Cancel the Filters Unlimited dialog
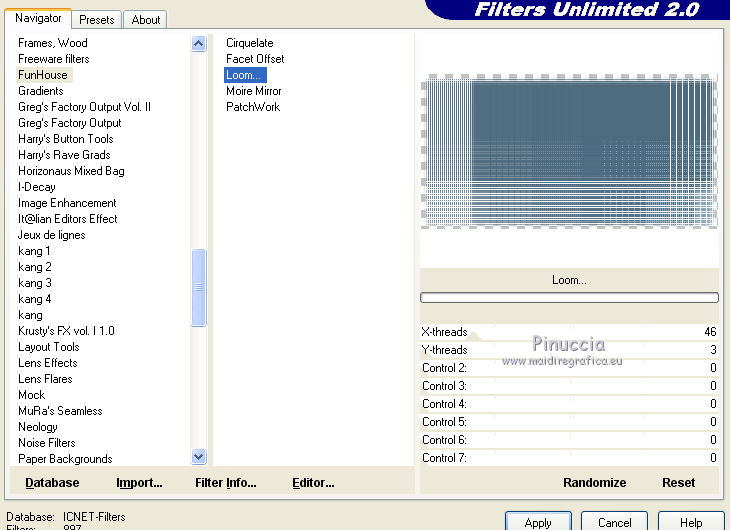The height and width of the screenshot is (530, 730). point(615,522)
